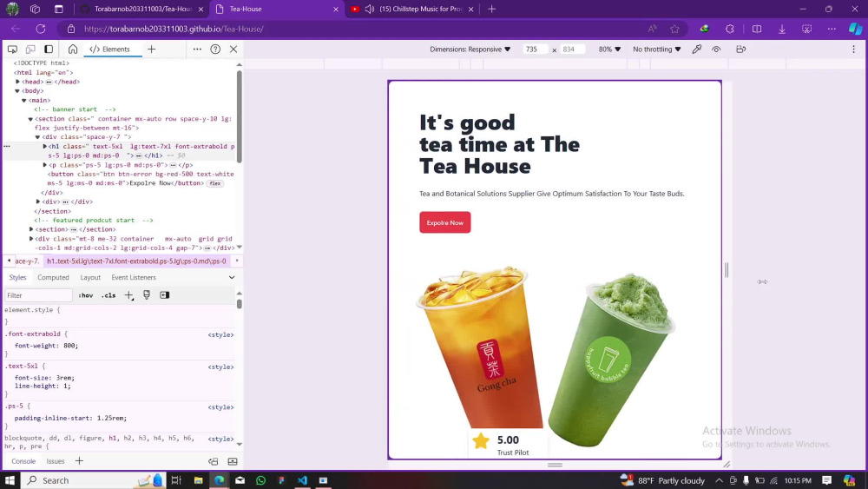
Task: Toggle device emulation icon in DevTools
Action: [30, 50]
